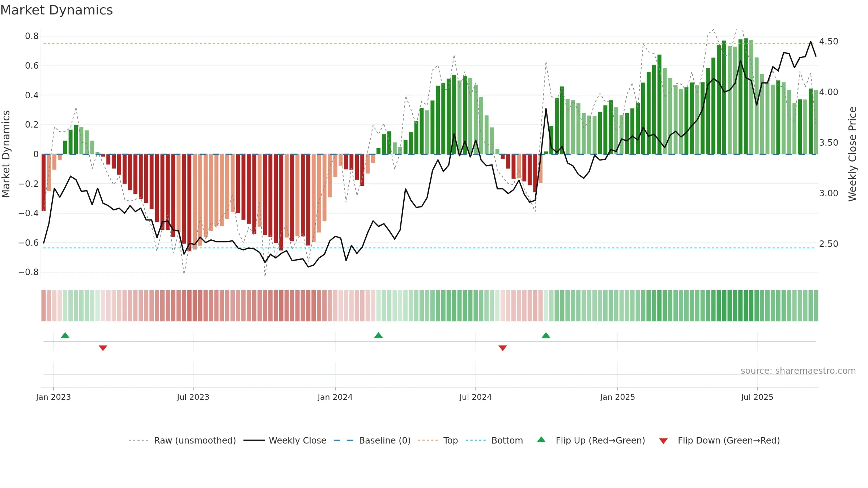
Task: Toggle Flip Down (Green→Red) legend item
Action: [719, 440]
